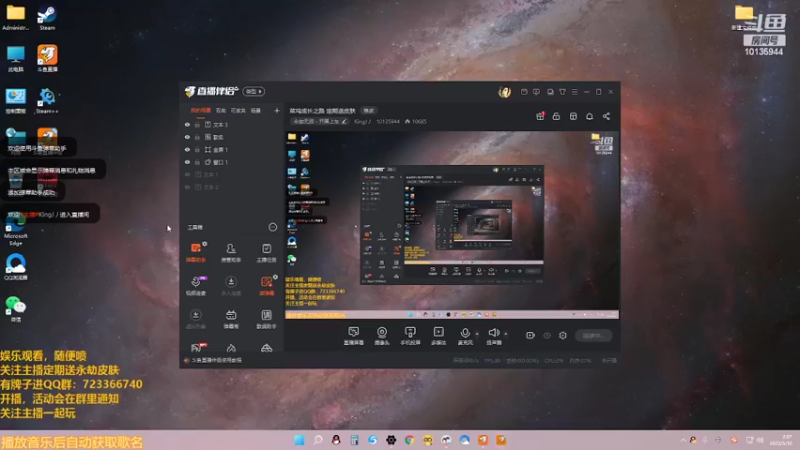
Task: Start recording with the camcorder icon
Action: [531, 335]
